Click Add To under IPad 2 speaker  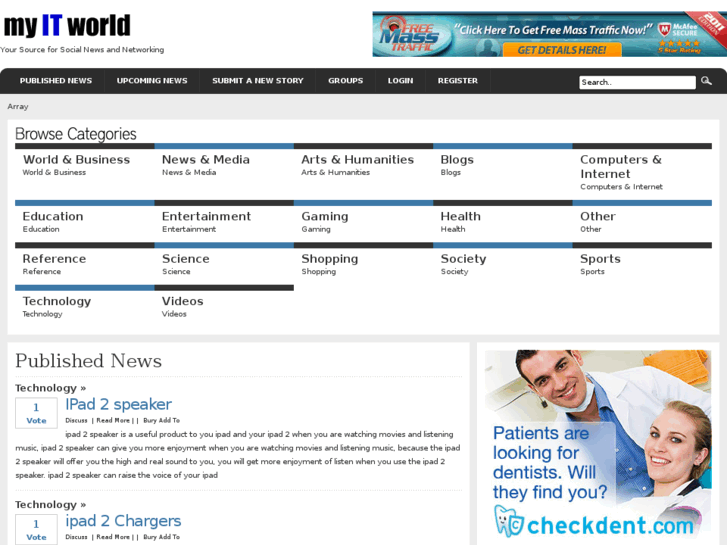(169, 420)
